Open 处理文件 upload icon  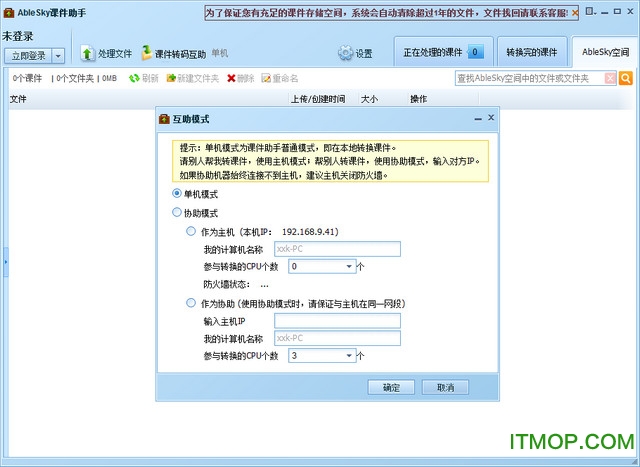pos(88,53)
